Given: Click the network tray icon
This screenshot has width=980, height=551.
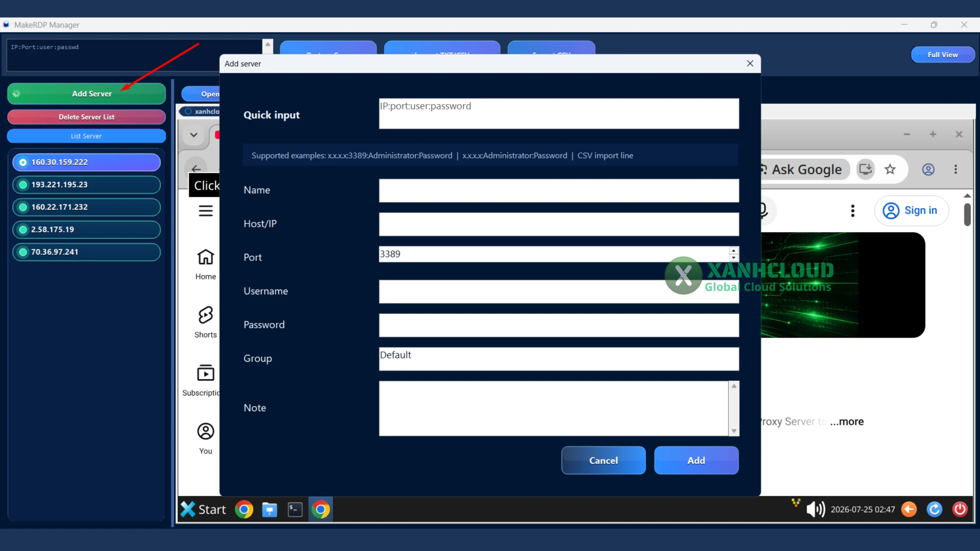Looking at the screenshot, I should [795, 503].
